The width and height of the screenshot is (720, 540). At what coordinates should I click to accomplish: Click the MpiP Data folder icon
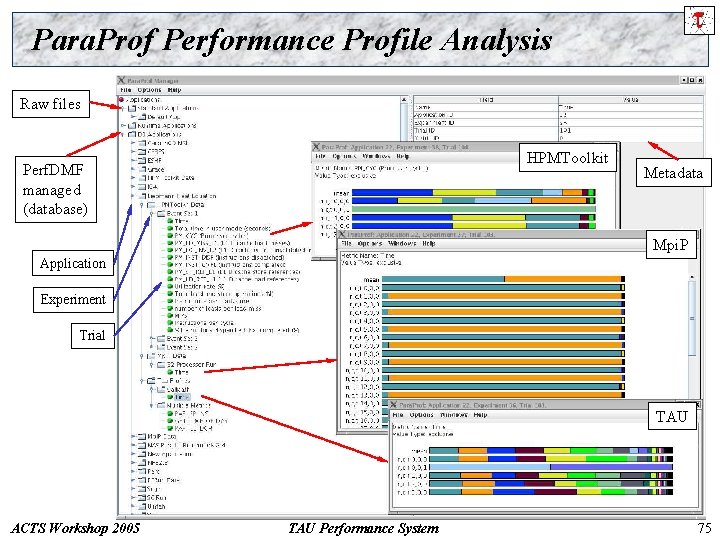point(142,436)
